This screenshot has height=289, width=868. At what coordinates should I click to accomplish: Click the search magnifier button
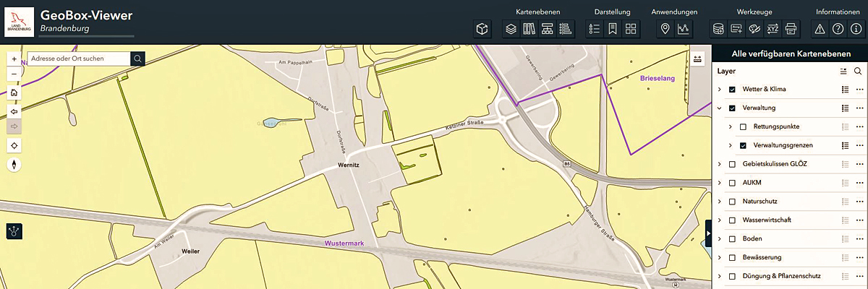coord(138,59)
